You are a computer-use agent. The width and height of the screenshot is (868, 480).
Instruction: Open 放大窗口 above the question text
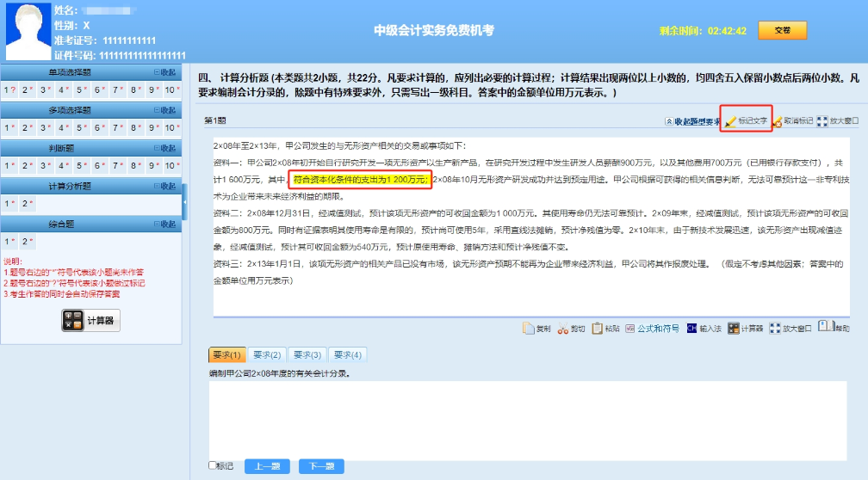[838, 121]
